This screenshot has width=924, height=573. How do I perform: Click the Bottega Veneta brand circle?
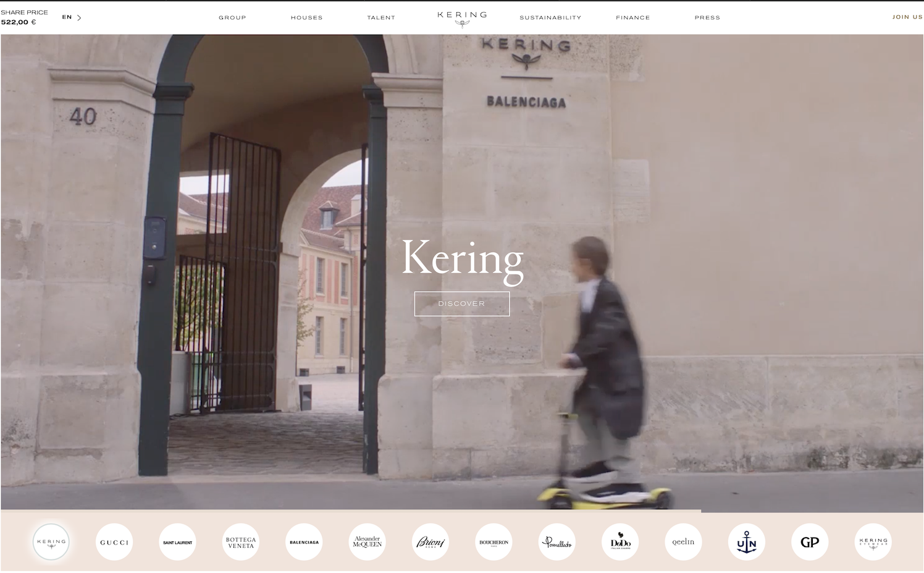point(241,542)
